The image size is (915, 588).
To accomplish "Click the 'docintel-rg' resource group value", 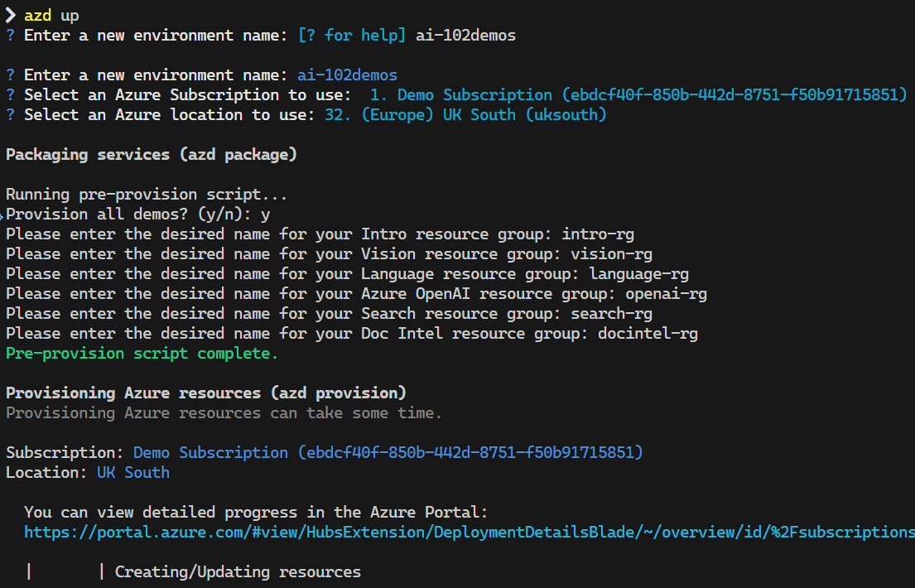I will pos(648,334).
